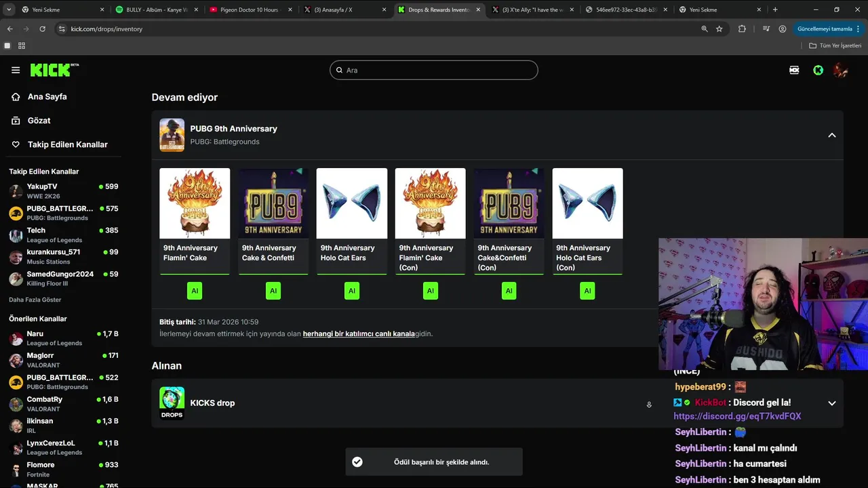Claim the Cake & Confetti reward with Al
This screenshot has width=868, height=488.
[273, 291]
